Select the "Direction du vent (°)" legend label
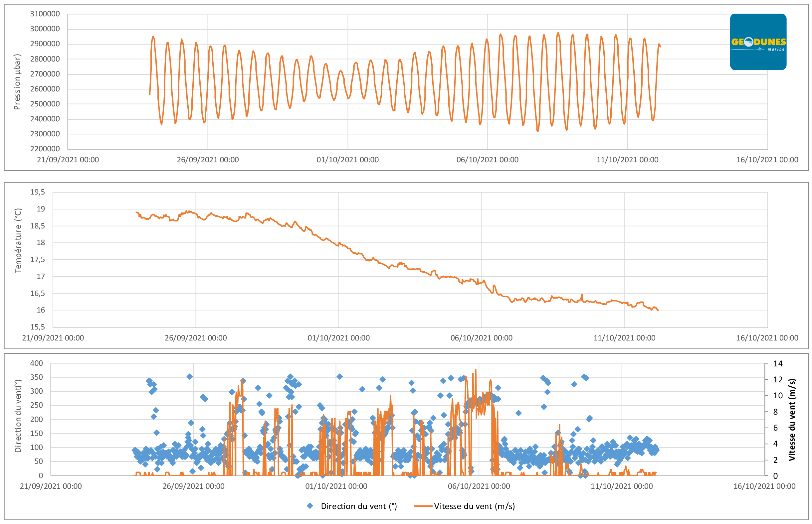This screenshot has width=812, height=524. tap(359, 506)
